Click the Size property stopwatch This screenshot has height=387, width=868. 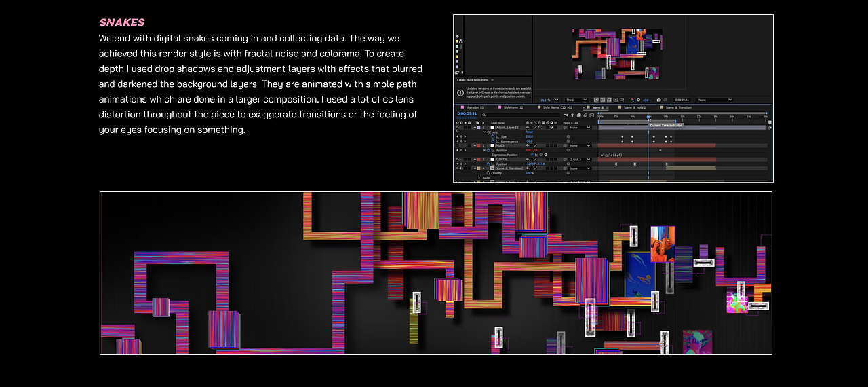click(x=493, y=136)
